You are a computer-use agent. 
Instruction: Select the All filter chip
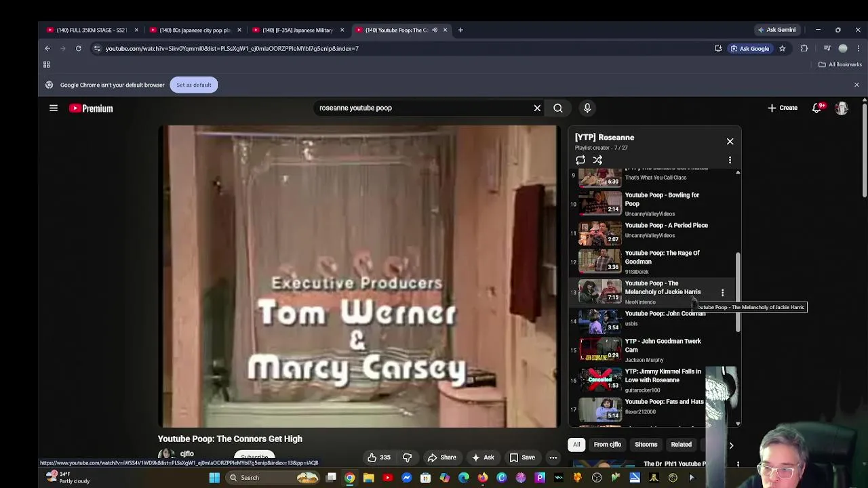pyautogui.click(x=576, y=445)
